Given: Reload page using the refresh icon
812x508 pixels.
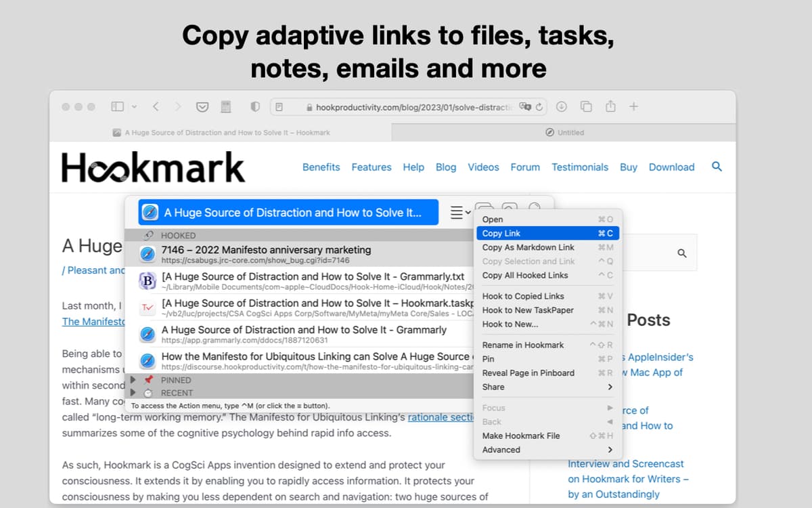Looking at the screenshot, I should click(539, 106).
